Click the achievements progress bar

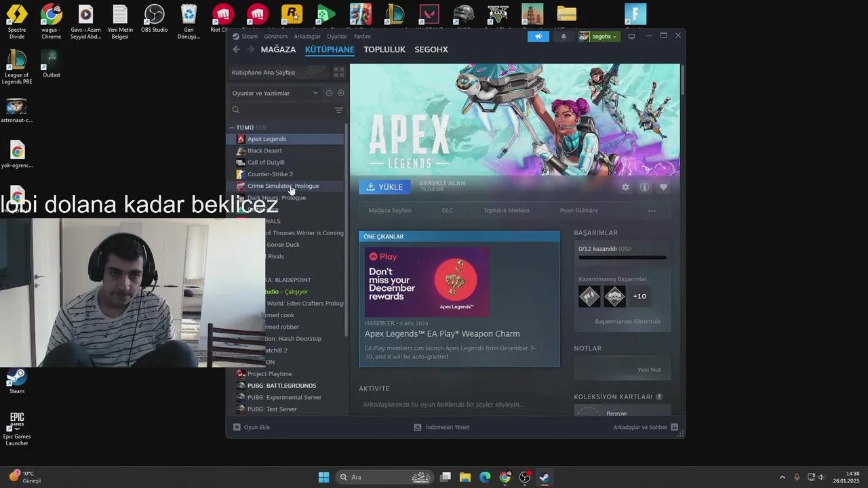(622, 258)
